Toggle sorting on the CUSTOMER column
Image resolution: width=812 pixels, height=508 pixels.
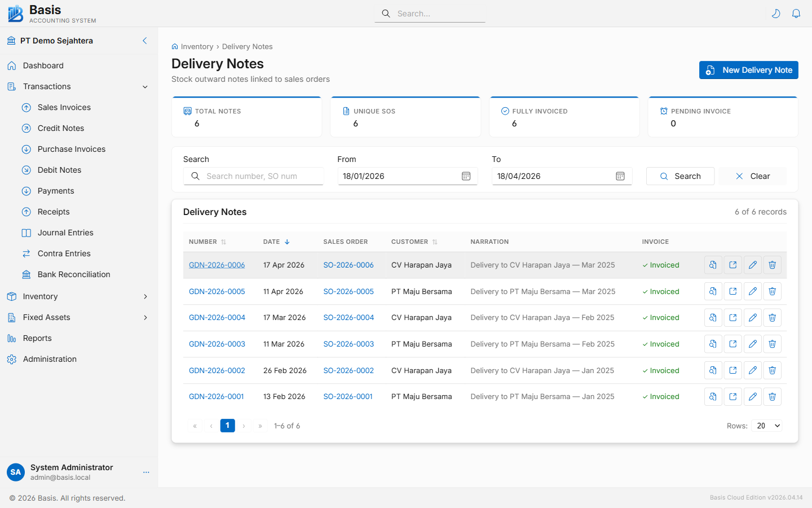click(434, 242)
